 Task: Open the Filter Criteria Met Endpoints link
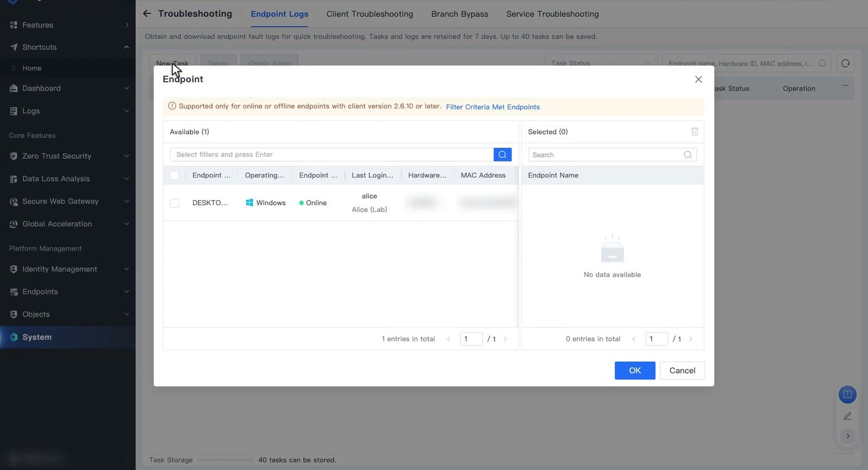click(x=493, y=107)
